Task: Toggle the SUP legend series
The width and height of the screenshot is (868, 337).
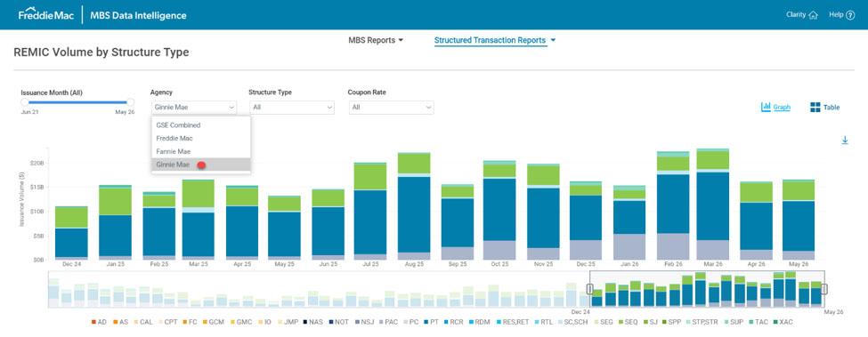Action: 734,321
